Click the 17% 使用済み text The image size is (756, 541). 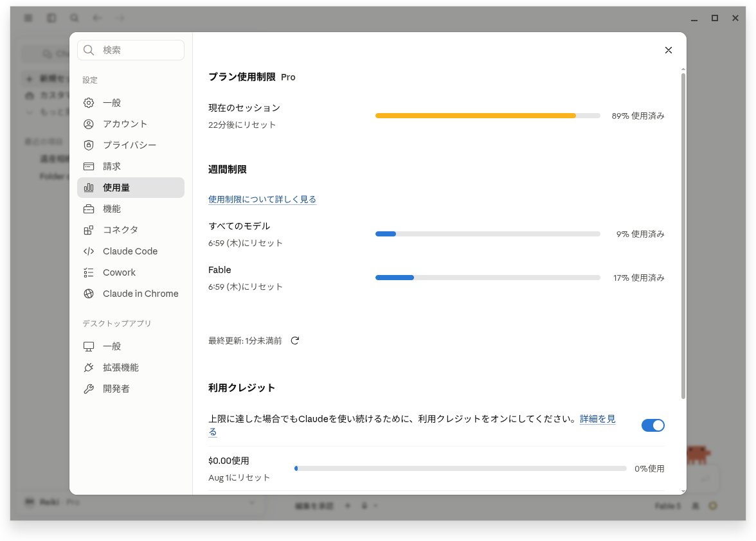pyautogui.click(x=639, y=278)
